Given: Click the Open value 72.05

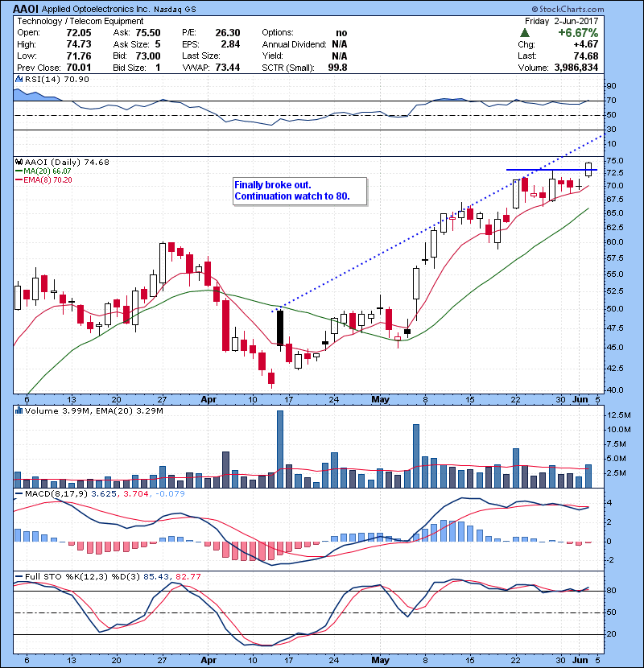Looking at the screenshot, I should (x=79, y=33).
